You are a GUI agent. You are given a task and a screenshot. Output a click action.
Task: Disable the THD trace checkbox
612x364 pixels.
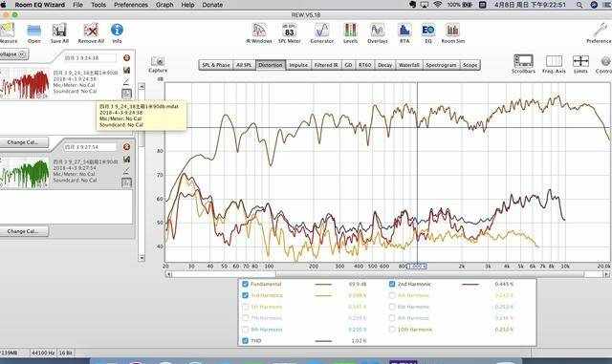coord(245,340)
